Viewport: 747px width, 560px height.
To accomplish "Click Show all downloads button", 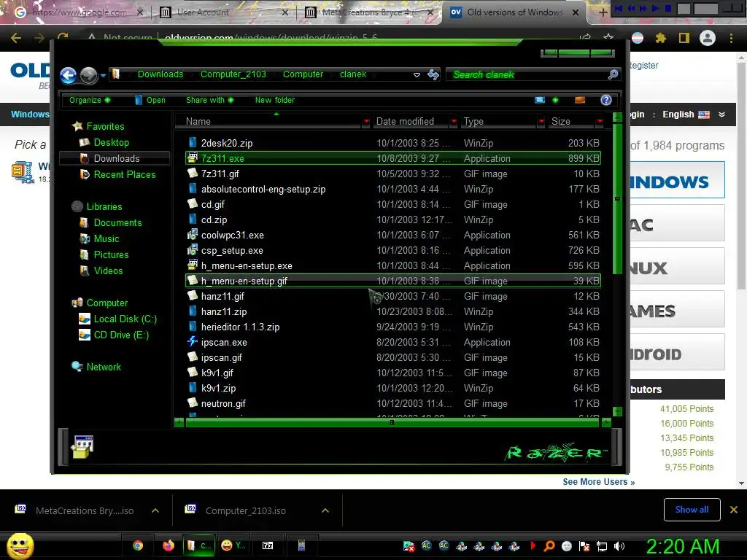I will coord(692,510).
